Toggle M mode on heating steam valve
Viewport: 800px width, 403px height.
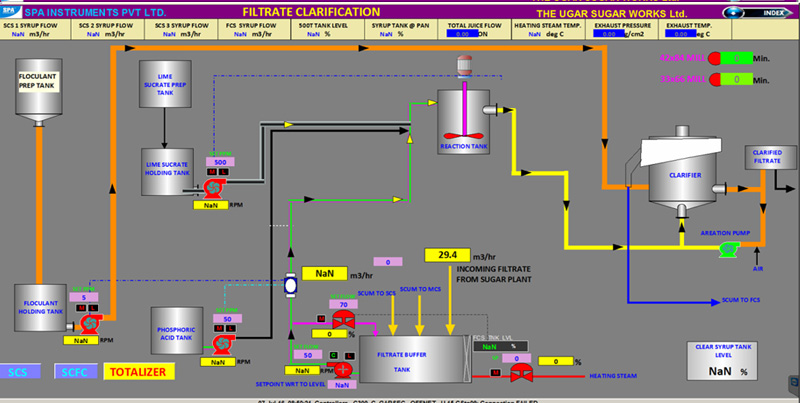[495, 373]
